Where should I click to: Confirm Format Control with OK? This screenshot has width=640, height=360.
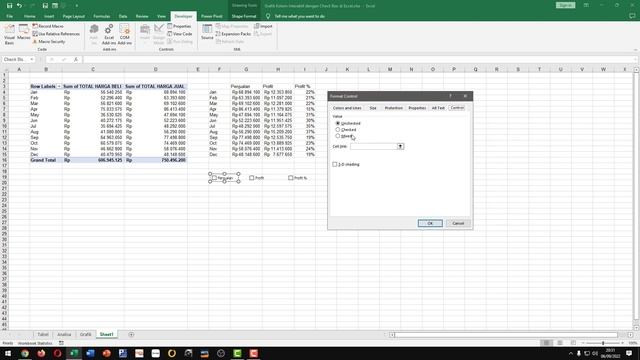(430, 223)
